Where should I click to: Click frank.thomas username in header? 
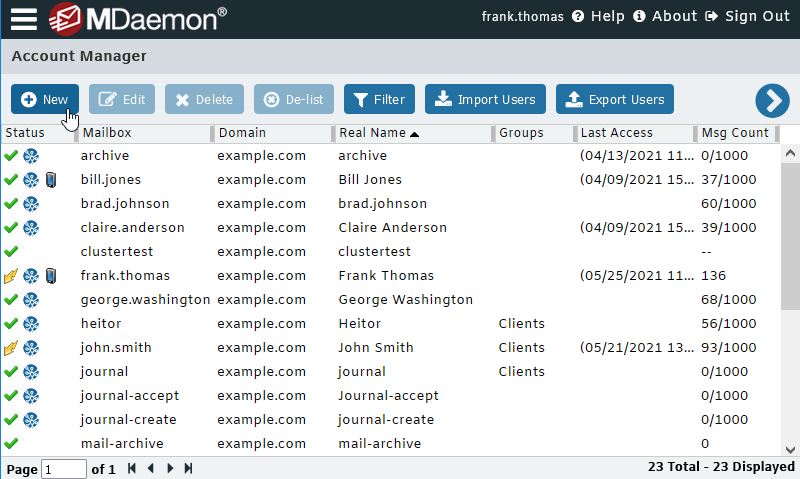coord(522,16)
